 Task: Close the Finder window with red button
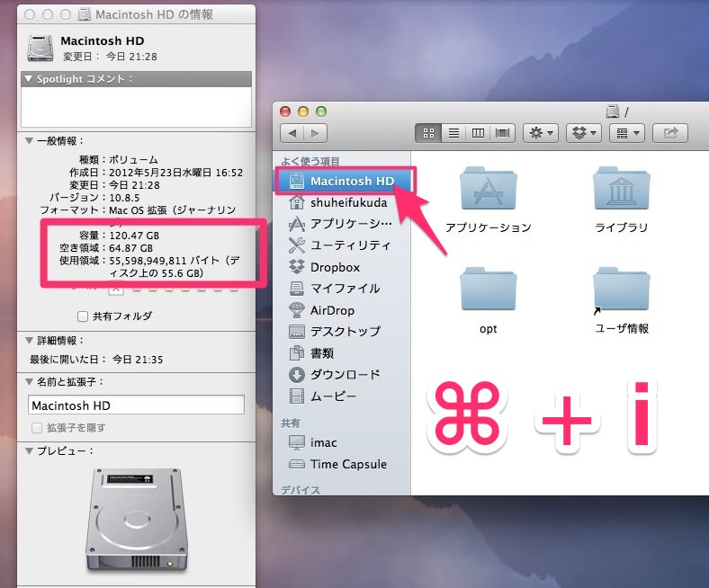285,111
